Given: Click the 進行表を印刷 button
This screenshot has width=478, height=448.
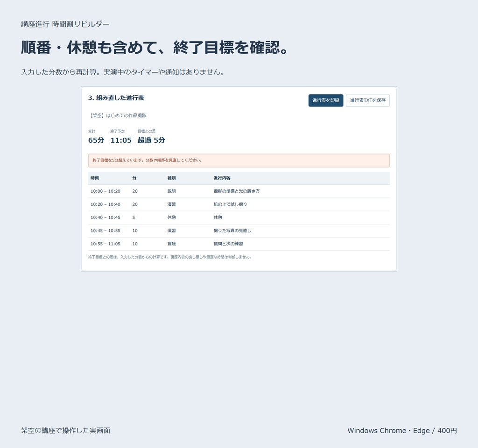Looking at the screenshot, I should [325, 100].
